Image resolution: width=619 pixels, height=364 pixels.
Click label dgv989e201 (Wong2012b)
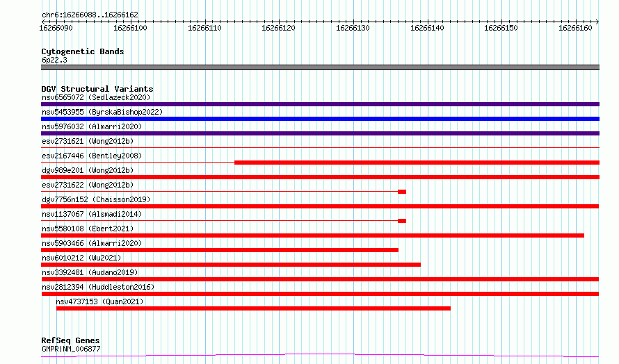click(88, 170)
